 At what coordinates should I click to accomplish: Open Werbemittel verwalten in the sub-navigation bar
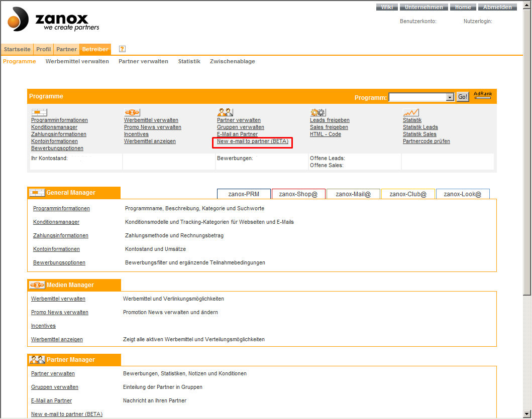tap(77, 61)
